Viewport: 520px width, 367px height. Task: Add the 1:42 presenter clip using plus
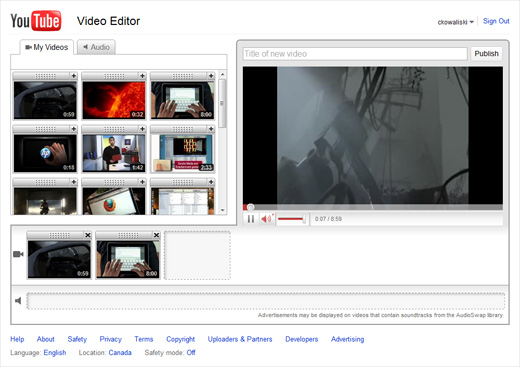tap(142, 129)
